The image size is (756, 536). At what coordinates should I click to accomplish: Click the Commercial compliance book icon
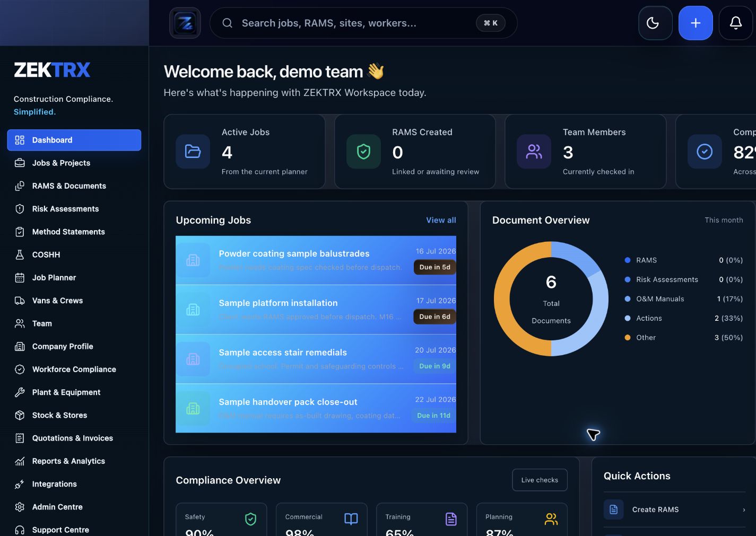click(351, 519)
